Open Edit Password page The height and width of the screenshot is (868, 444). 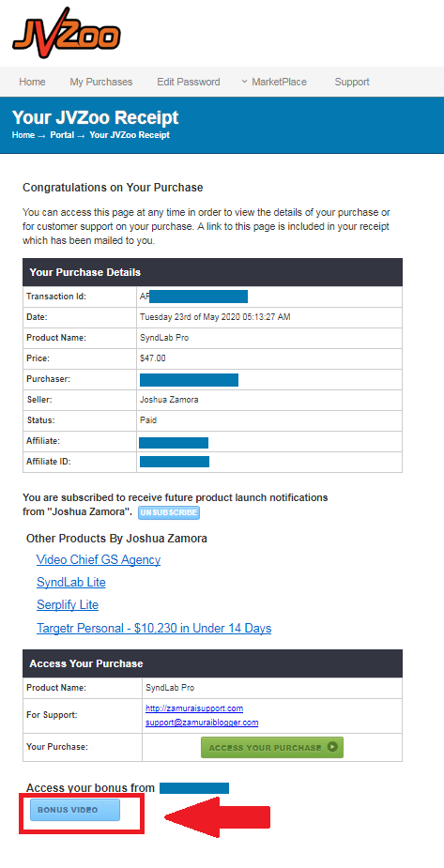click(189, 82)
